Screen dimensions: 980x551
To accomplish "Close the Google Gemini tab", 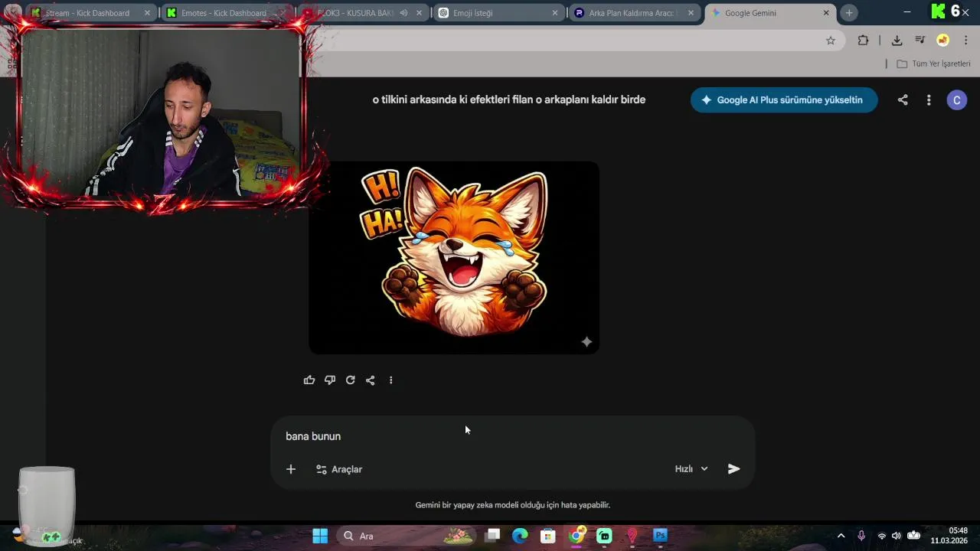I will tap(826, 13).
